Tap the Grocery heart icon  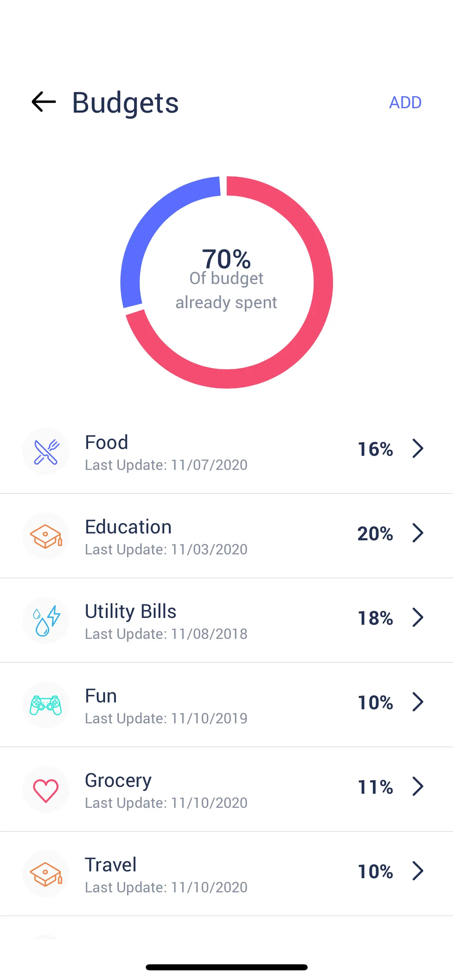point(46,790)
